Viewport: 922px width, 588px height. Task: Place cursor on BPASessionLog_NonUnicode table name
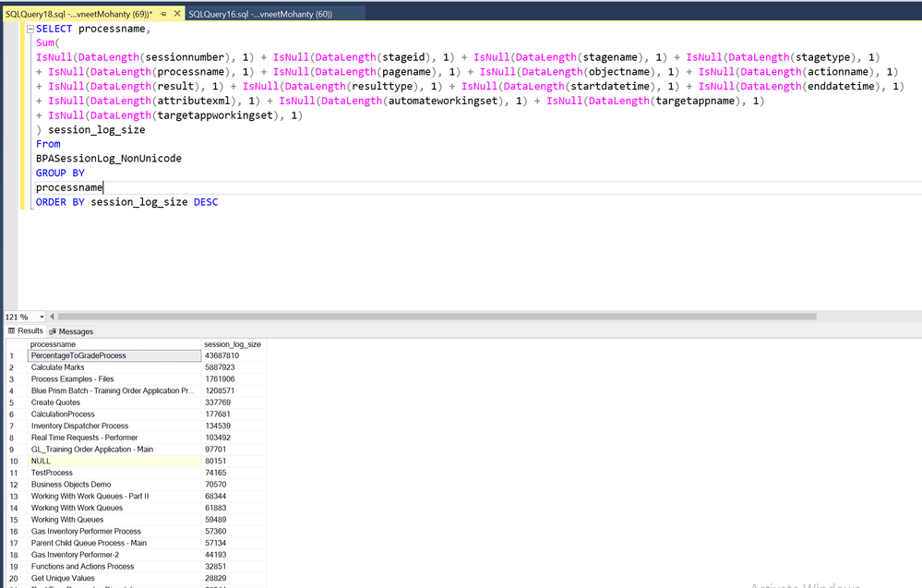click(109, 159)
